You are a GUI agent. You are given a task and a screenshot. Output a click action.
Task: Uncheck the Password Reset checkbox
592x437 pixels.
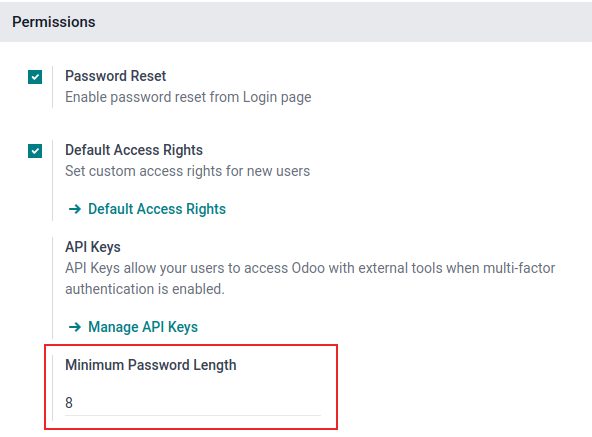tap(35, 77)
